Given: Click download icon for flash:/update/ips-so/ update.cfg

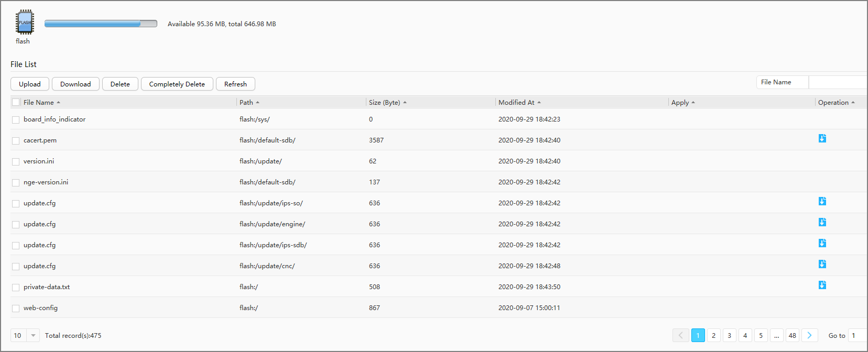Looking at the screenshot, I should tap(822, 201).
